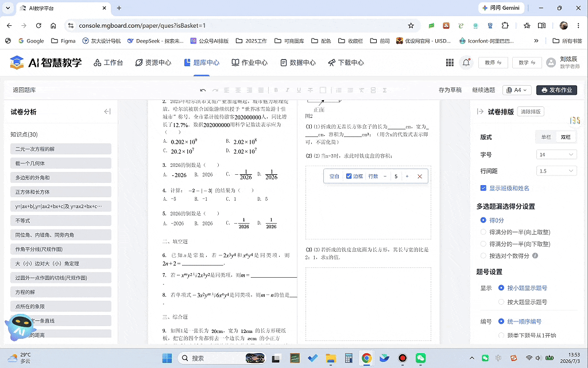Open the apps grid icon
The image size is (588, 368).
(x=450, y=63)
